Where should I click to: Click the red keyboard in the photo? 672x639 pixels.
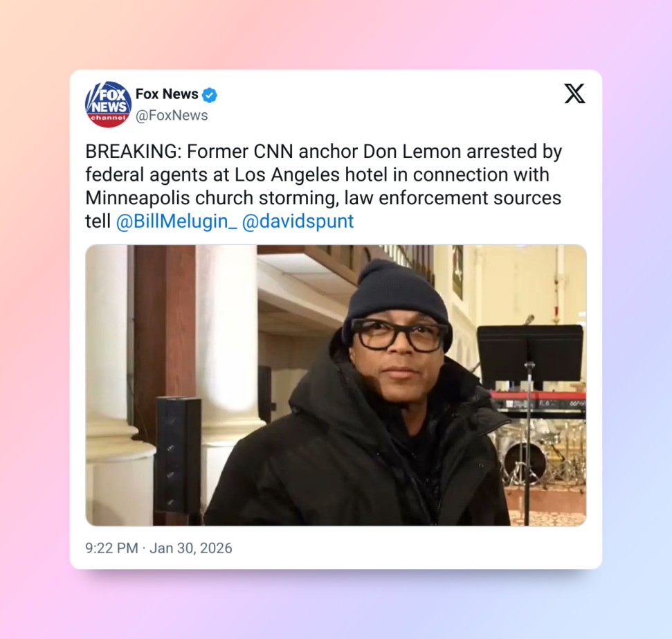point(539,404)
